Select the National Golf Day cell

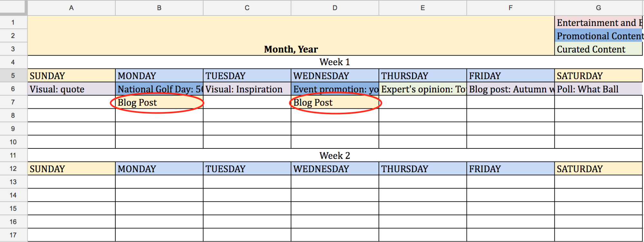point(159,89)
